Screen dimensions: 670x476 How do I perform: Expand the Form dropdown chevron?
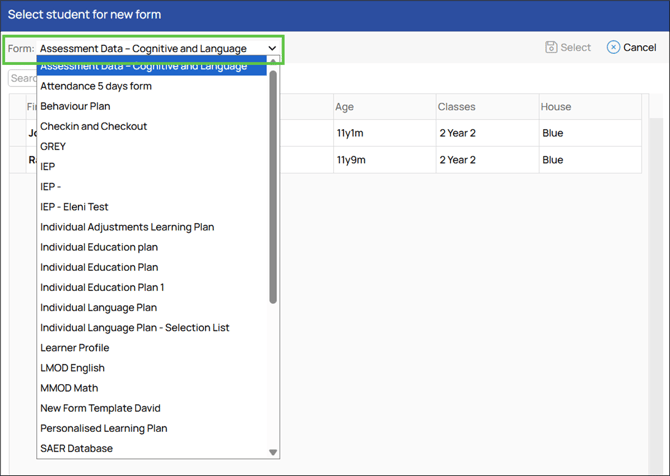(272, 48)
